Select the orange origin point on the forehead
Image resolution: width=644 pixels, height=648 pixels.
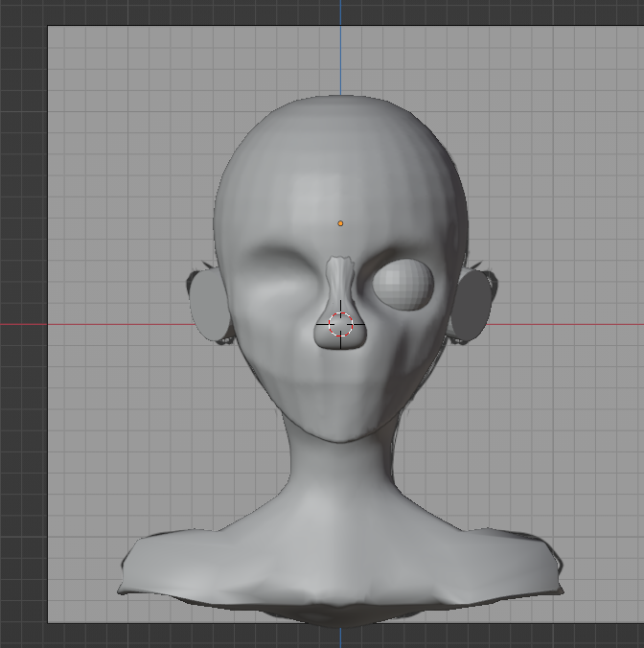[340, 223]
